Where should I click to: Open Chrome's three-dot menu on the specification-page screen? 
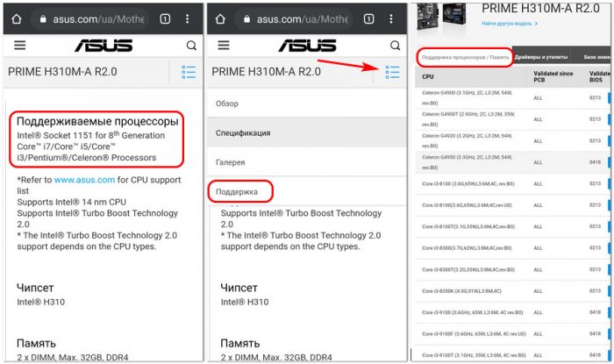187,18
